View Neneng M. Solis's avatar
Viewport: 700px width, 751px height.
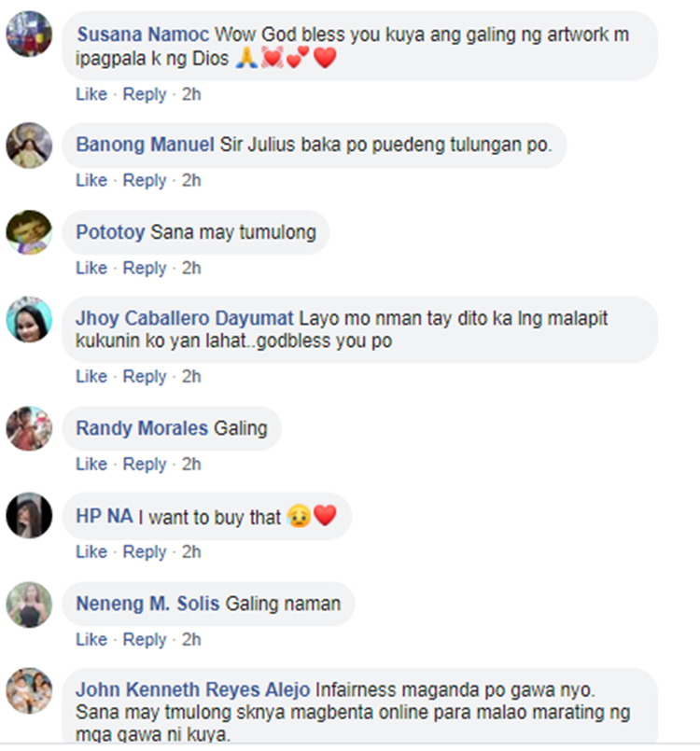coord(29,605)
